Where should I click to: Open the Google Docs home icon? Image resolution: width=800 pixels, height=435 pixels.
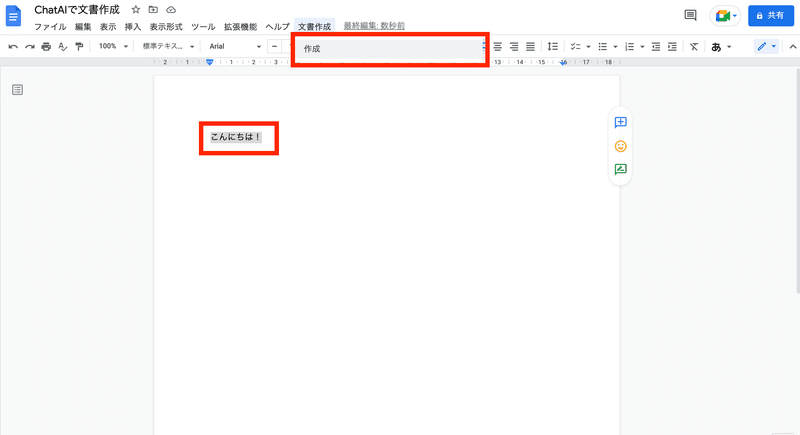click(13, 16)
